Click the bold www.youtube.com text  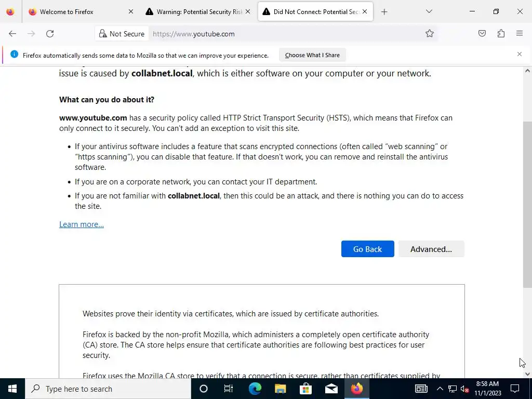click(93, 118)
